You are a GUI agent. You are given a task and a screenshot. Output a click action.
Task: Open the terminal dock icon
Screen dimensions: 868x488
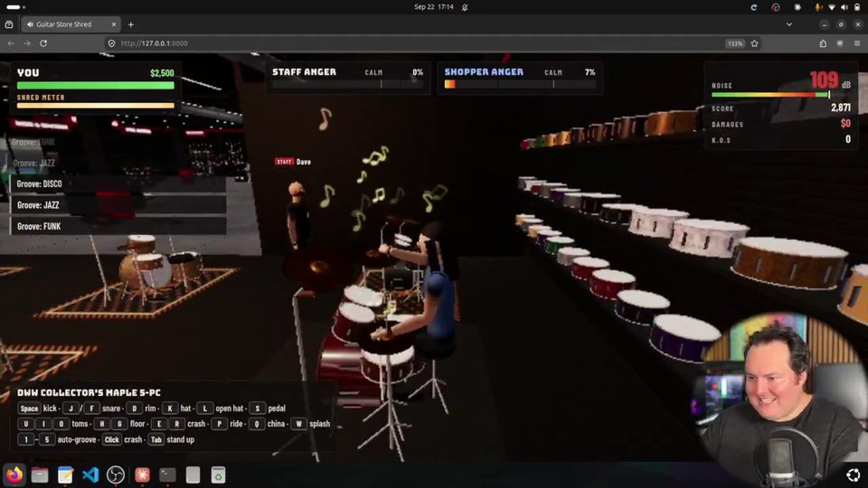[x=167, y=474]
